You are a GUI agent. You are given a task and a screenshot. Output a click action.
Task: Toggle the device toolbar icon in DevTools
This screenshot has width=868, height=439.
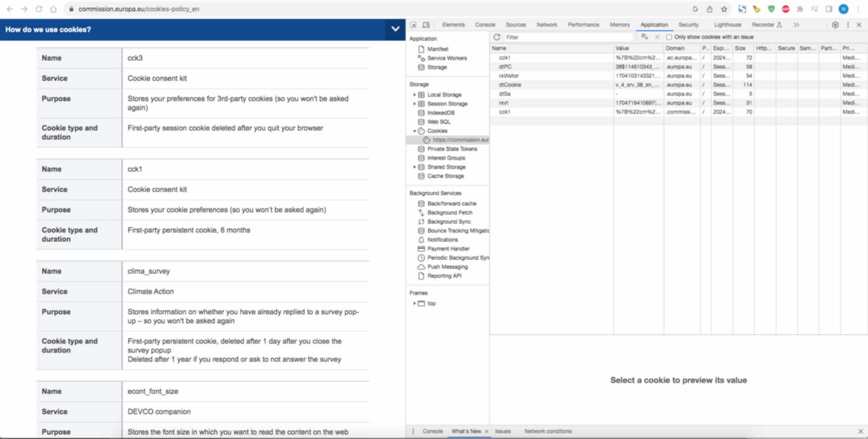[x=426, y=25]
